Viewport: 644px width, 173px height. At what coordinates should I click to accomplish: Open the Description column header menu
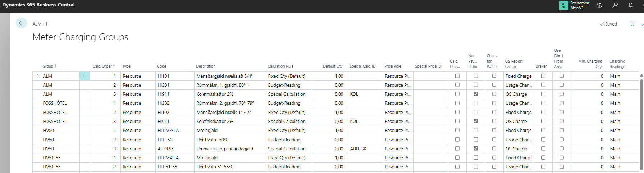pos(206,66)
